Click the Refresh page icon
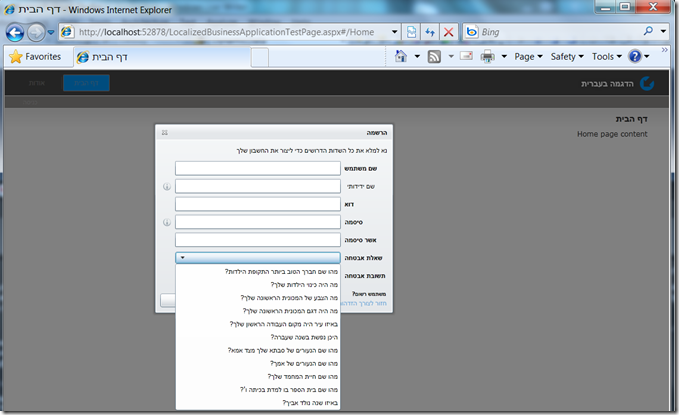This screenshot has width=679, height=415. (x=428, y=31)
